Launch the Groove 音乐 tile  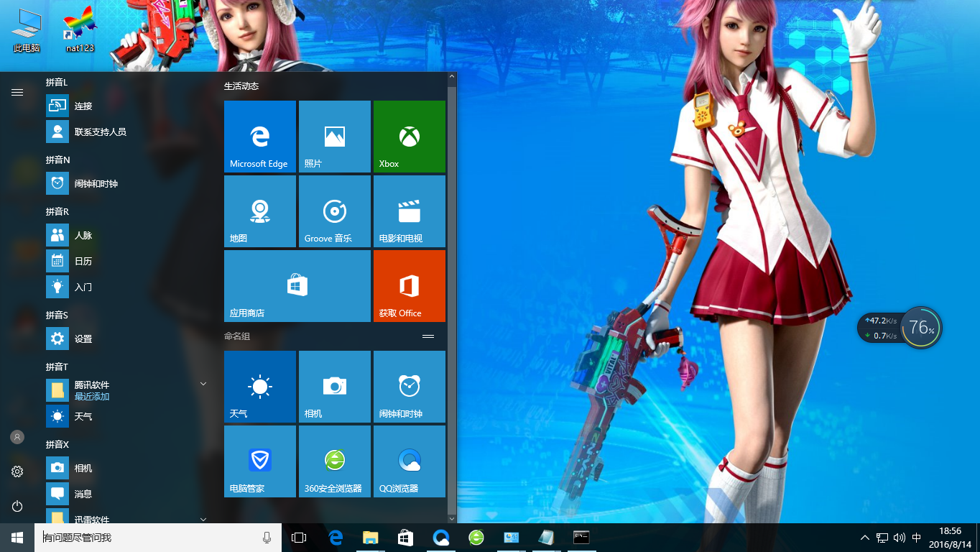coord(334,211)
